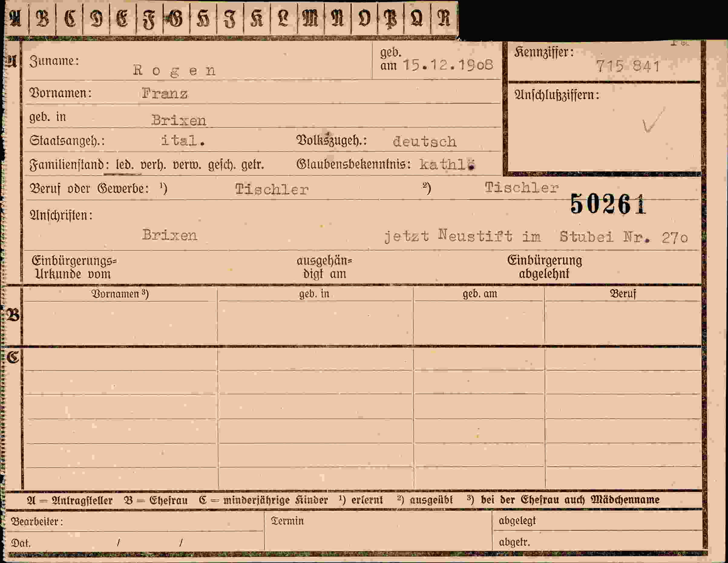Image resolution: width=728 pixels, height=563 pixels.
Task: Click the 'Glaubensbekenntnis:' label
Action: [x=354, y=164]
